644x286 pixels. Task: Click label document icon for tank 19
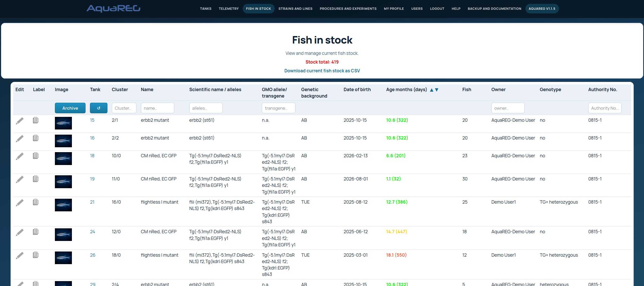[36, 179]
